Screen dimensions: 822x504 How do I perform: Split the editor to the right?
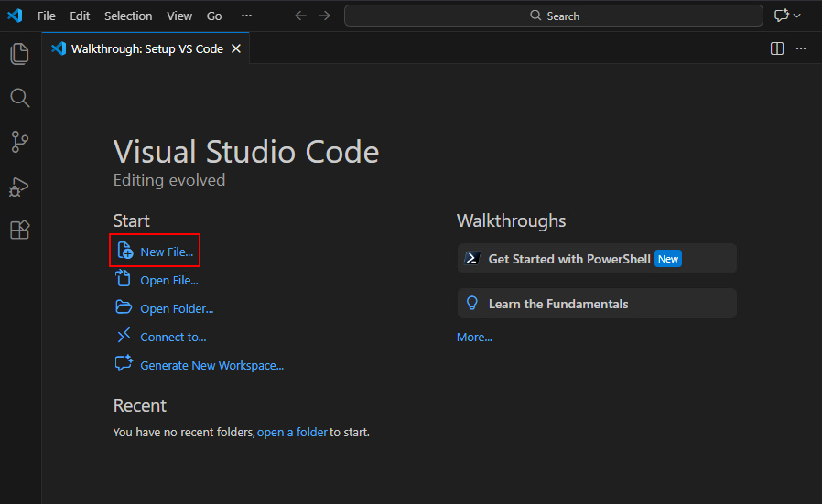777,48
